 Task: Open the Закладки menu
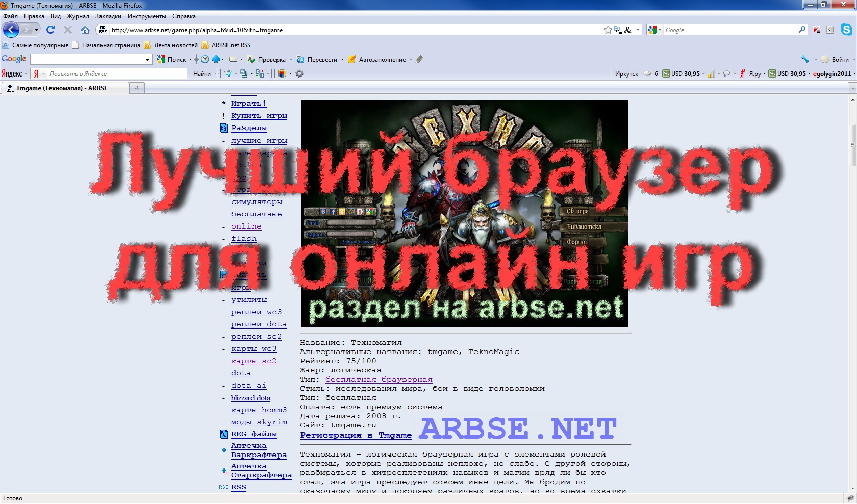(108, 16)
